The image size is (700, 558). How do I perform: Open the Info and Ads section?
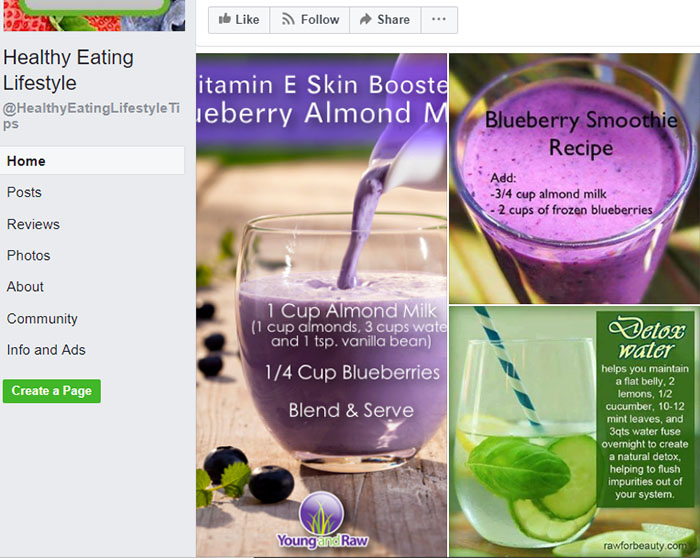46,350
